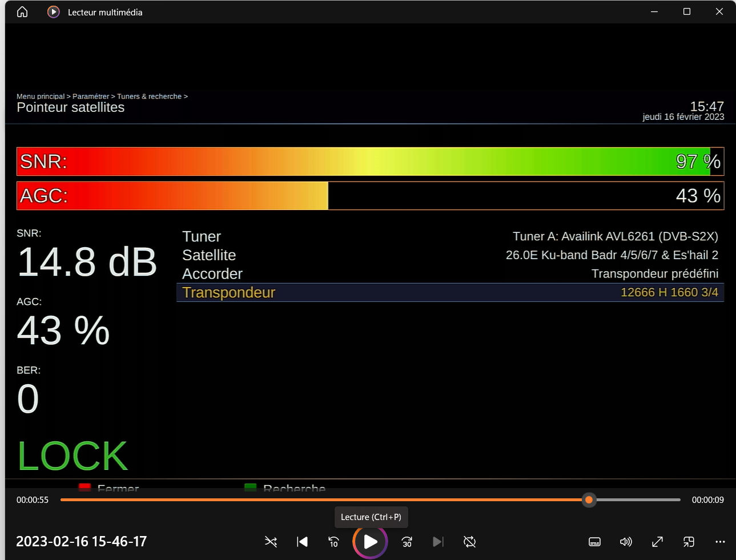736x560 pixels.
Task: Click the date jeudi 16 février 2023
Action: click(683, 117)
